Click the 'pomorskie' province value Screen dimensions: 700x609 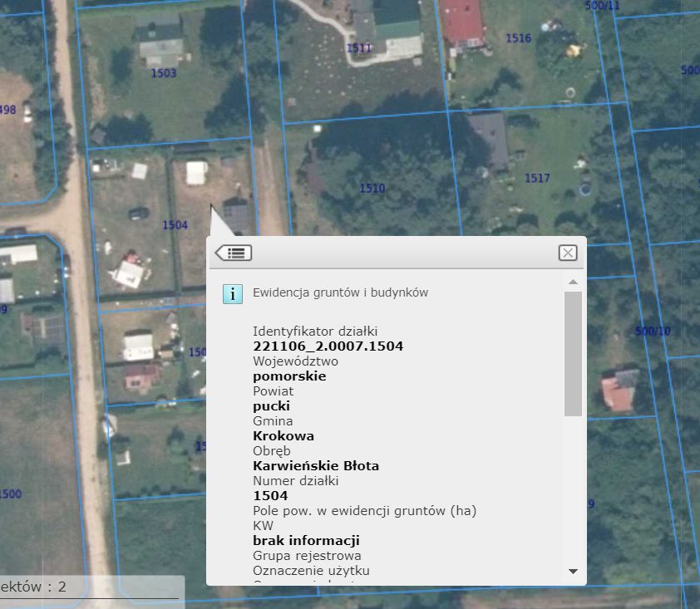pos(289,376)
